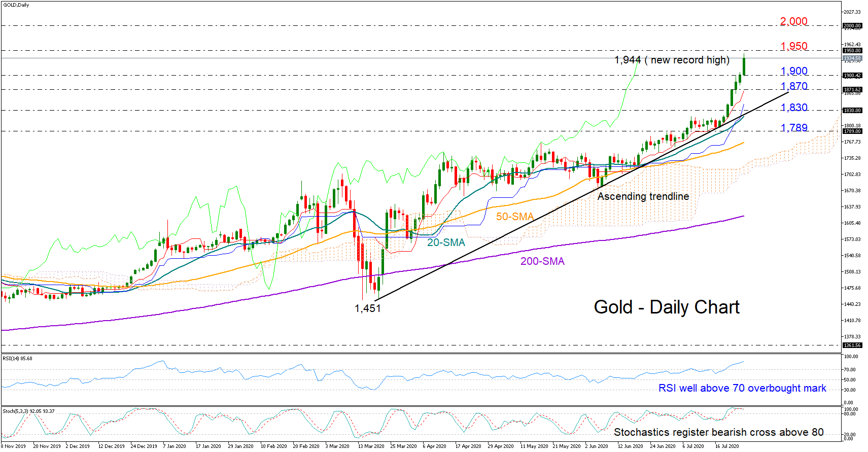Click the 1,944 new record high annotation

pyautogui.click(x=672, y=60)
